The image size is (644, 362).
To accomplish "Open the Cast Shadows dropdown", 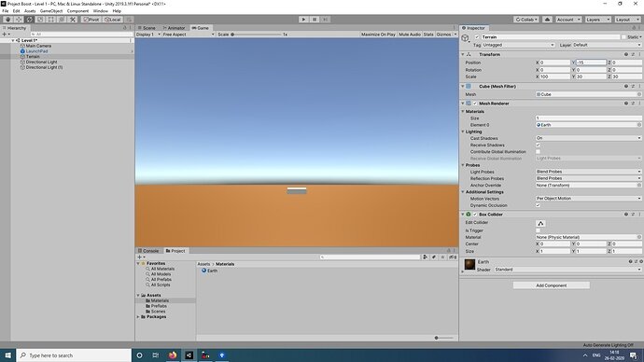I will (588, 138).
